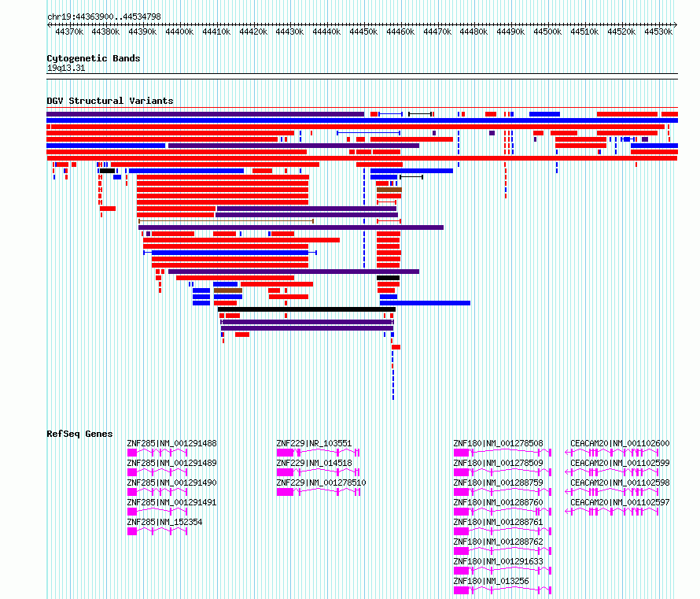The width and height of the screenshot is (700, 599).
Task: Select the magenta gene glyph under ZNF180|NM_013256
Action: pos(503,590)
